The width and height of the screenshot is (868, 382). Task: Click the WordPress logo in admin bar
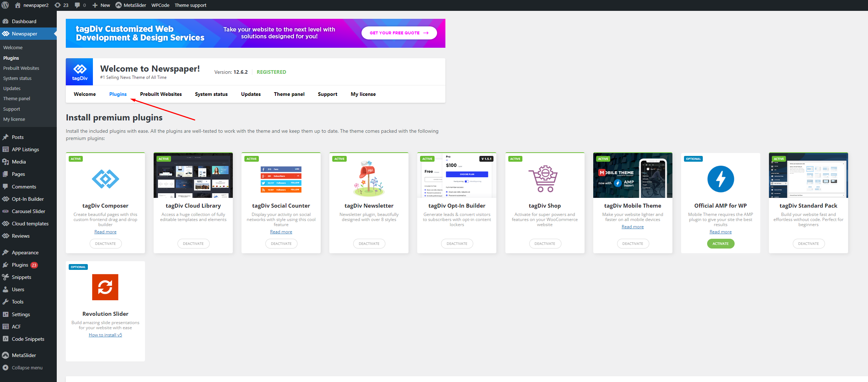[x=5, y=5]
